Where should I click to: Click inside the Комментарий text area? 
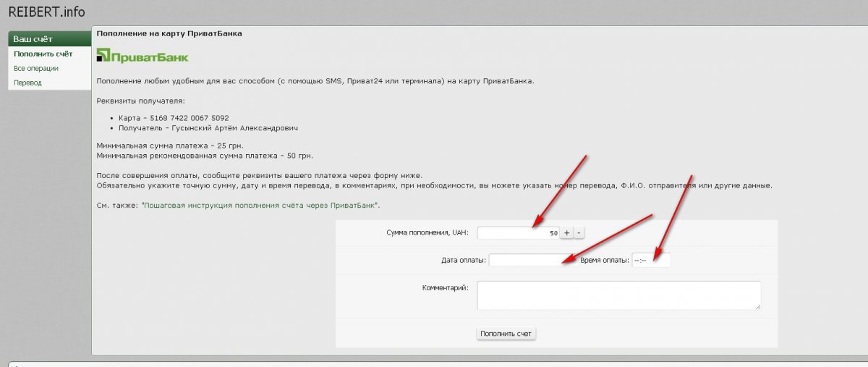[619, 295]
